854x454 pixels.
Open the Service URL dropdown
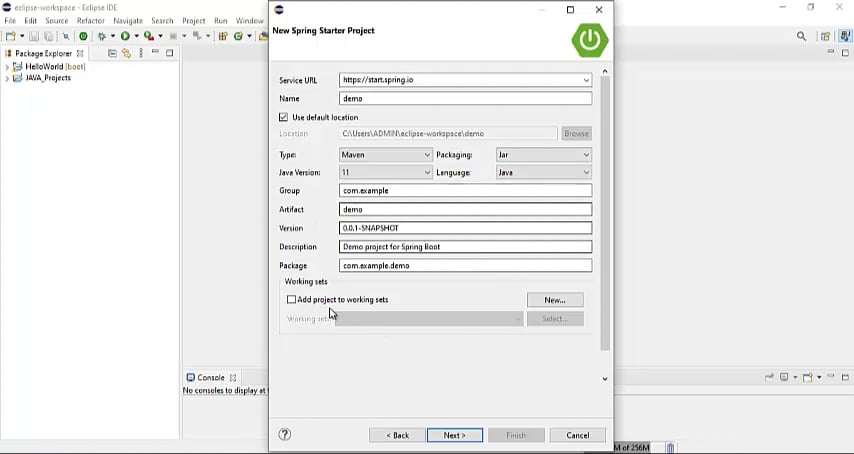[x=586, y=80]
